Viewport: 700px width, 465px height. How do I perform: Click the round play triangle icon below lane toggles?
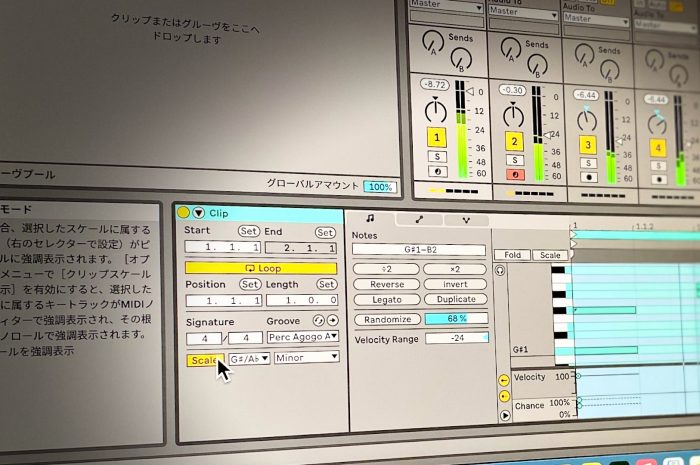point(505,415)
